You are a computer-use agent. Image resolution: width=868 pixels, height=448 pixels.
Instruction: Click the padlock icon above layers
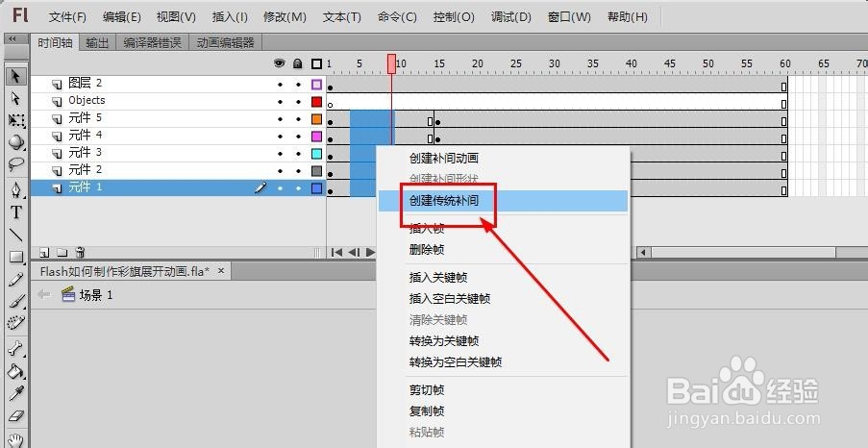(x=298, y=63)
